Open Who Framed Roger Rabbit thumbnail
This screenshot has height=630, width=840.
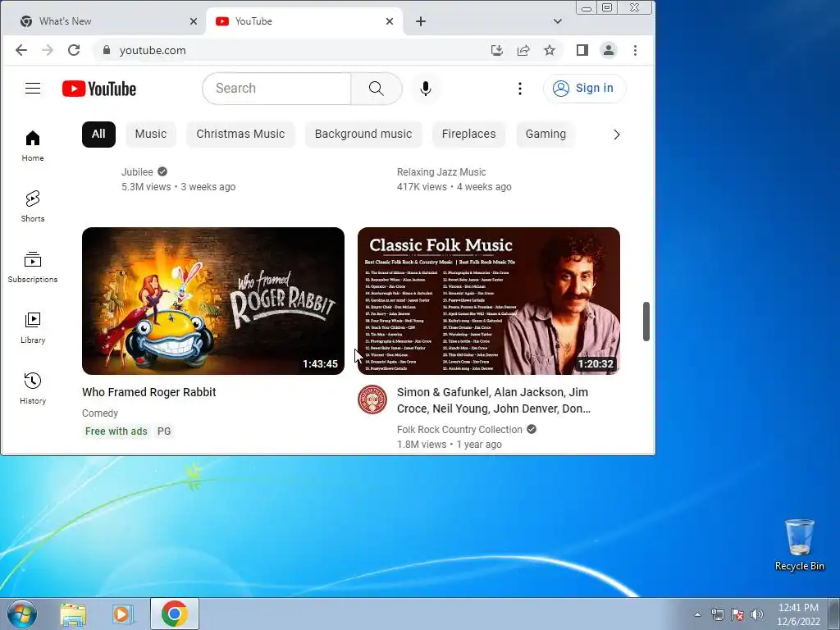point(213,300)
